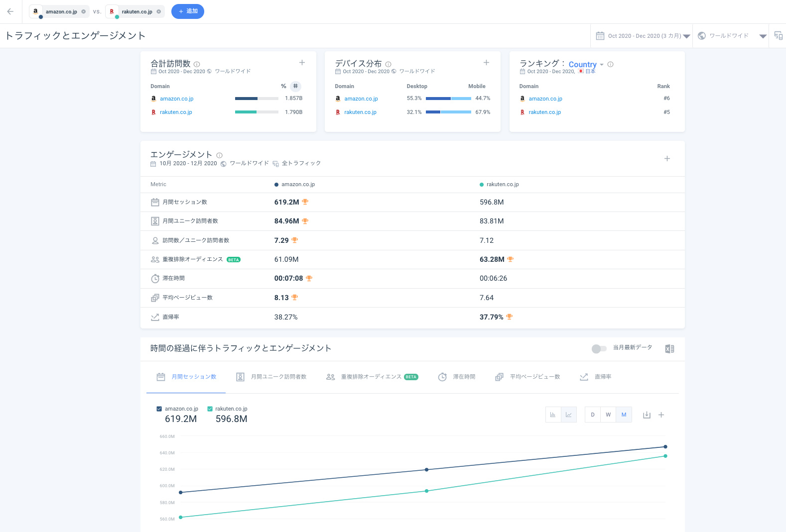Image resolution: width=786 pixels, height=532 pixels.
Task: Switch the chart to bar chart view
Action: [553, 415]
